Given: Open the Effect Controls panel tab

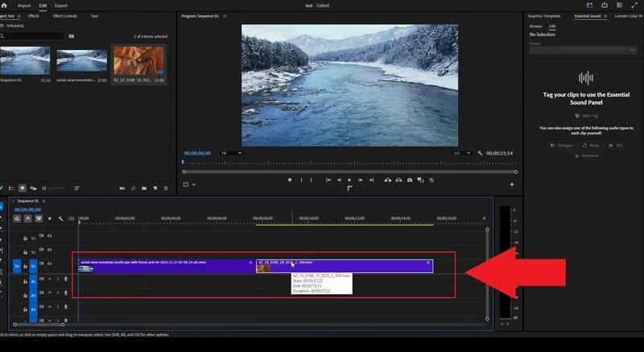Looking at the screenshot, I should click(x=65, y=16).
